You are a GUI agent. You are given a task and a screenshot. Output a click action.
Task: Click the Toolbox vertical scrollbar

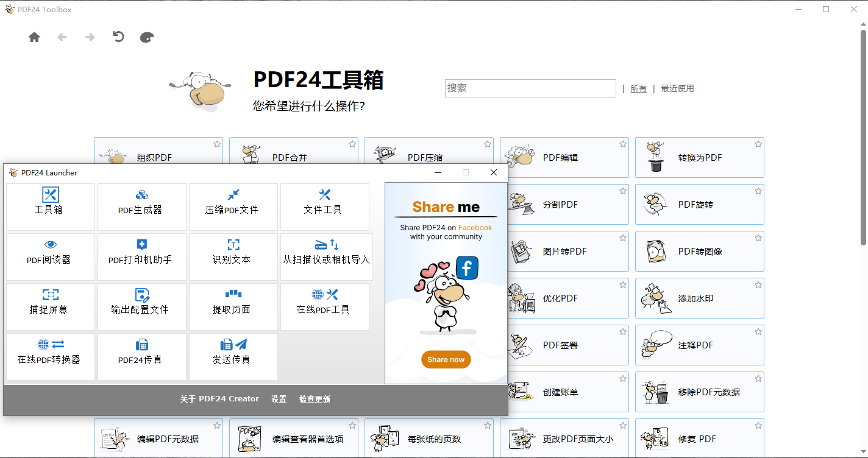click(863, 137)
